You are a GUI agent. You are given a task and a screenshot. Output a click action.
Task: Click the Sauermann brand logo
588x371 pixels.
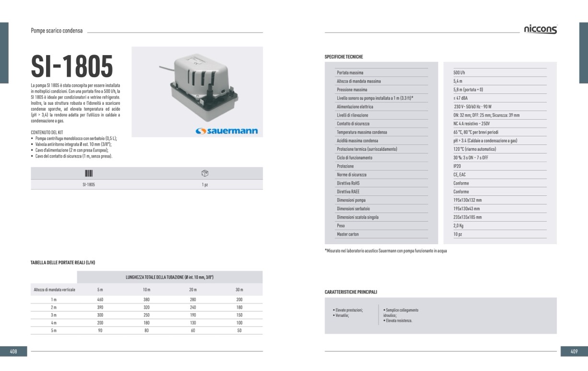pyautogui.click(x=227, y=131)
